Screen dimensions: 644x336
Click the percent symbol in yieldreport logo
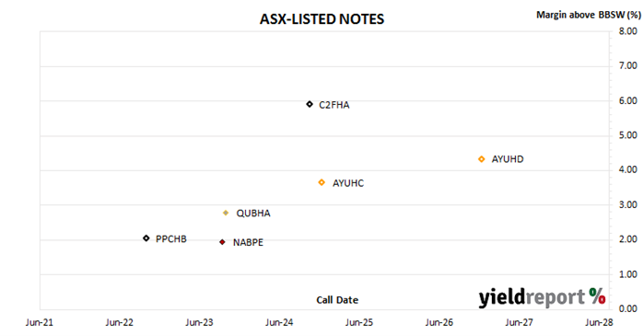click(597, 295)
